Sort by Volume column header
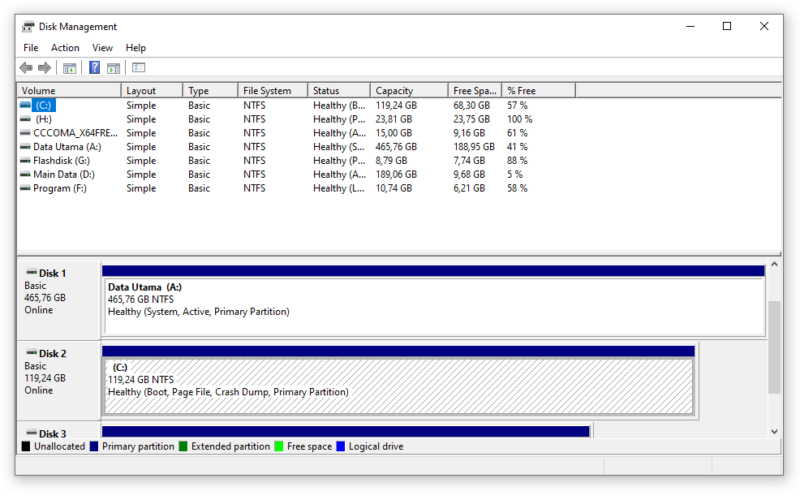This screenshot has height=500, width=800. [x=69, y=90]
